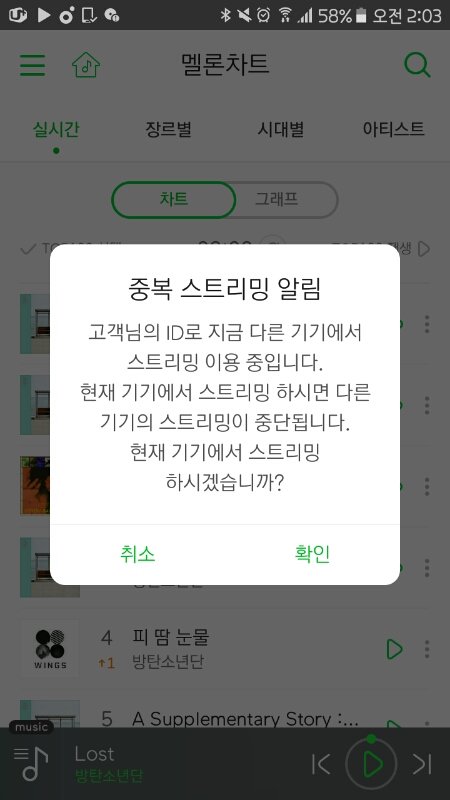450x800 pixels.
Task: Switch to the 장르별 tab
Action: (x=168, y=129)
